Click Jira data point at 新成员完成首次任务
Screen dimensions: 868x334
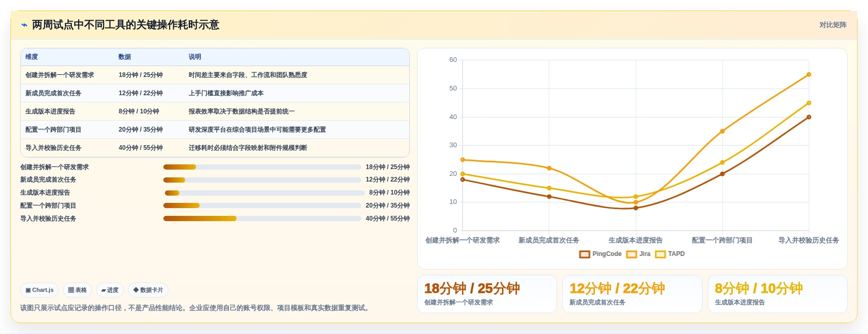549,168
